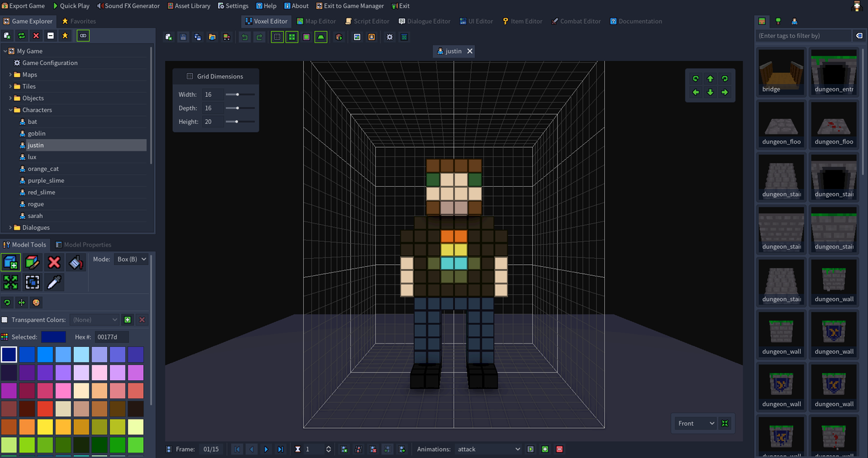Image resolution: width=868 pixels, height=458 pixels.
Task: Open the Mode dropdown showing Box (B)
Action: 132,259
